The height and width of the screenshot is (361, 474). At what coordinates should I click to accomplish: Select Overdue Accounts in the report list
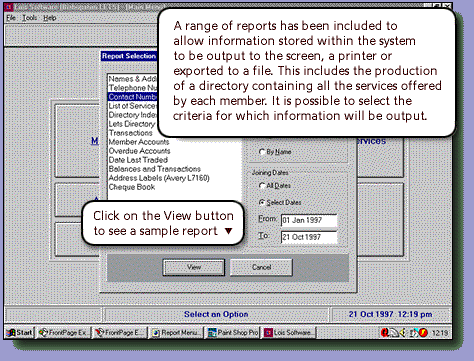point(140,151)
